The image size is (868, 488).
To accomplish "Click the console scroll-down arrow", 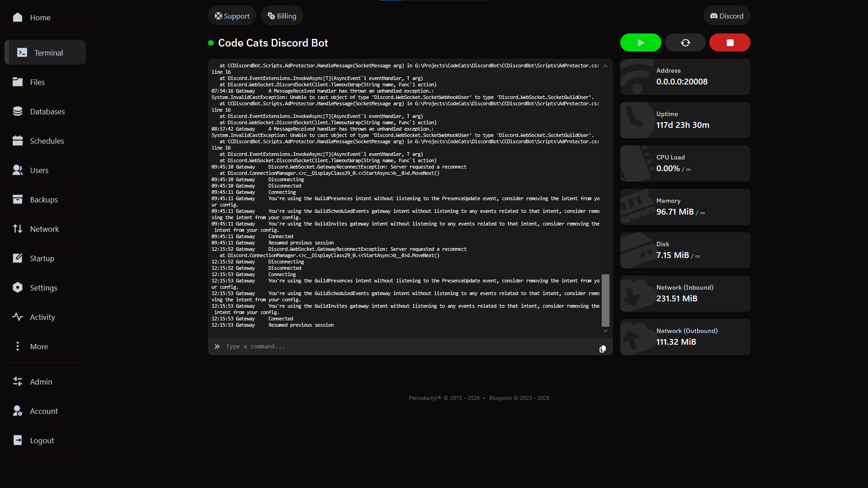I will [x=605, y=331].
